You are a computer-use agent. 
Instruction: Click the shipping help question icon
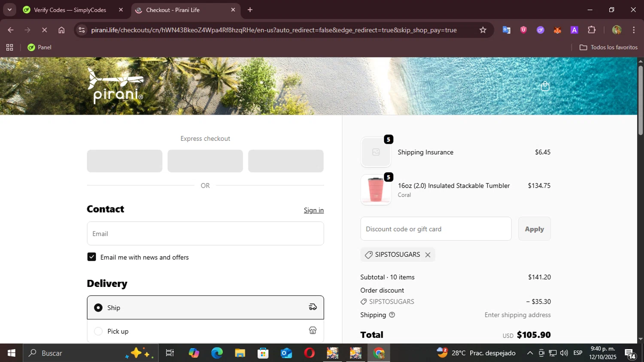392,315
